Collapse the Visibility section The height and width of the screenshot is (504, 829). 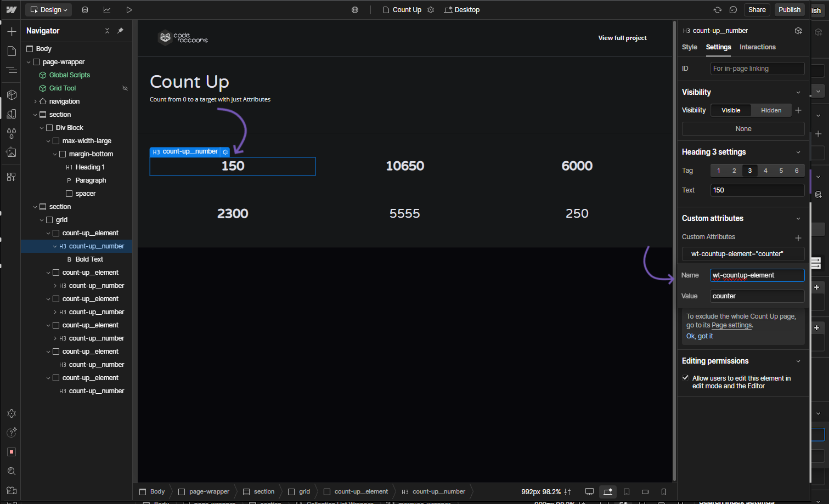(x=798, y=92)
